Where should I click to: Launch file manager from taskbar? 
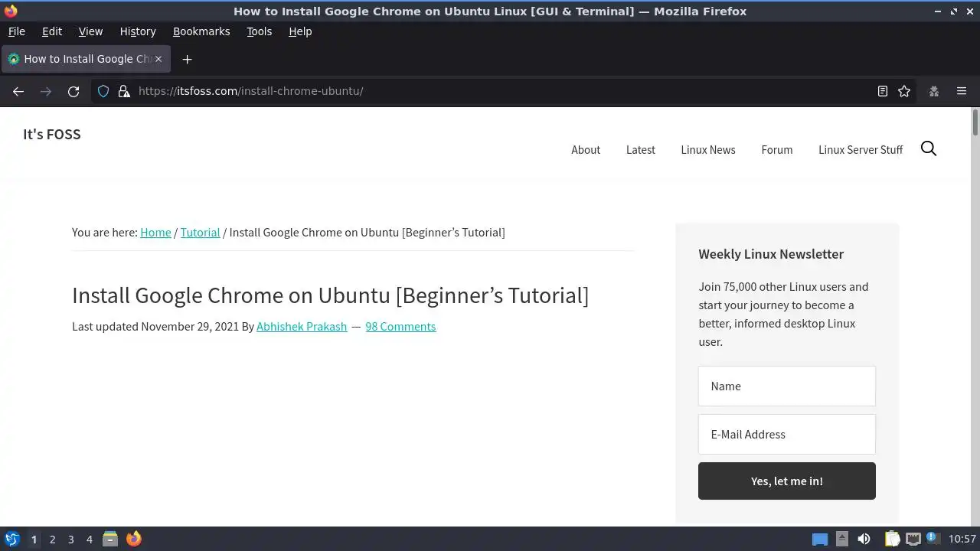coord(110,539)
